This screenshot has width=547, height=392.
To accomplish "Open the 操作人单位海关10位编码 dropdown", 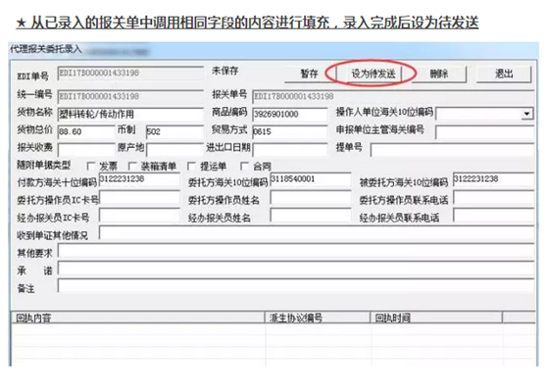I will click(x=526, y=114).
